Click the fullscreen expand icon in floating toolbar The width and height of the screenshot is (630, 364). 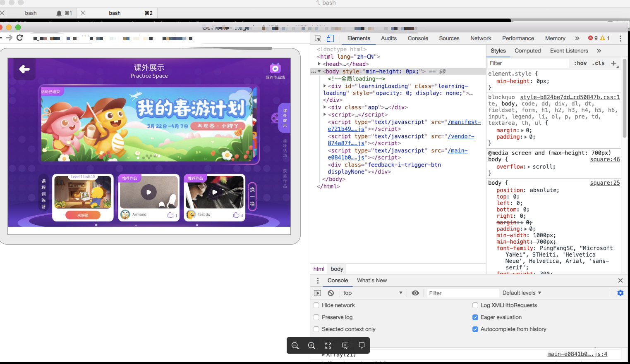pos(328,345)
